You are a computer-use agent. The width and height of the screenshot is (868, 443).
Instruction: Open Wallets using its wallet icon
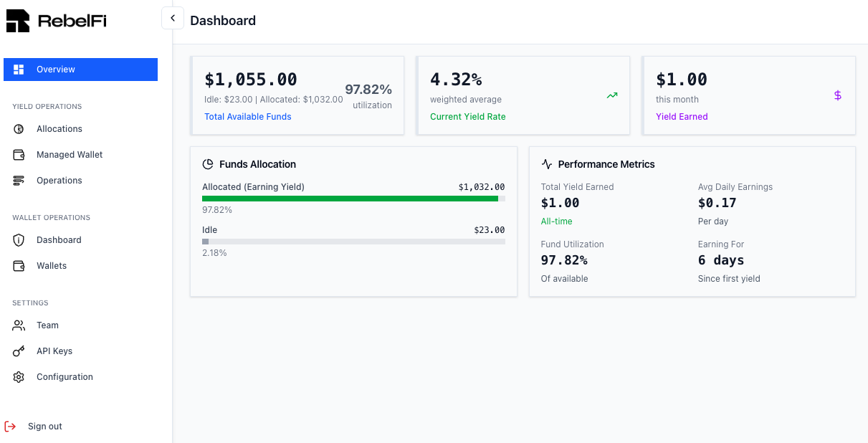click(x=19, y=265)
